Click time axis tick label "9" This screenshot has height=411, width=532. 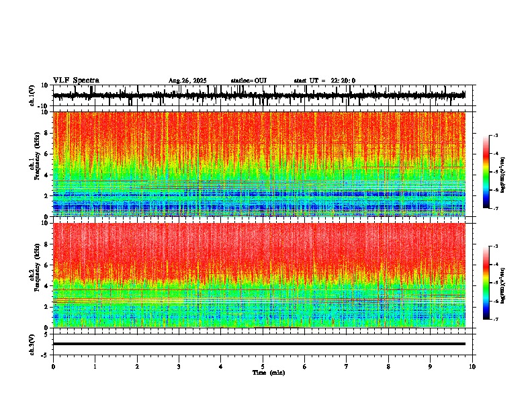coord(430,367)
